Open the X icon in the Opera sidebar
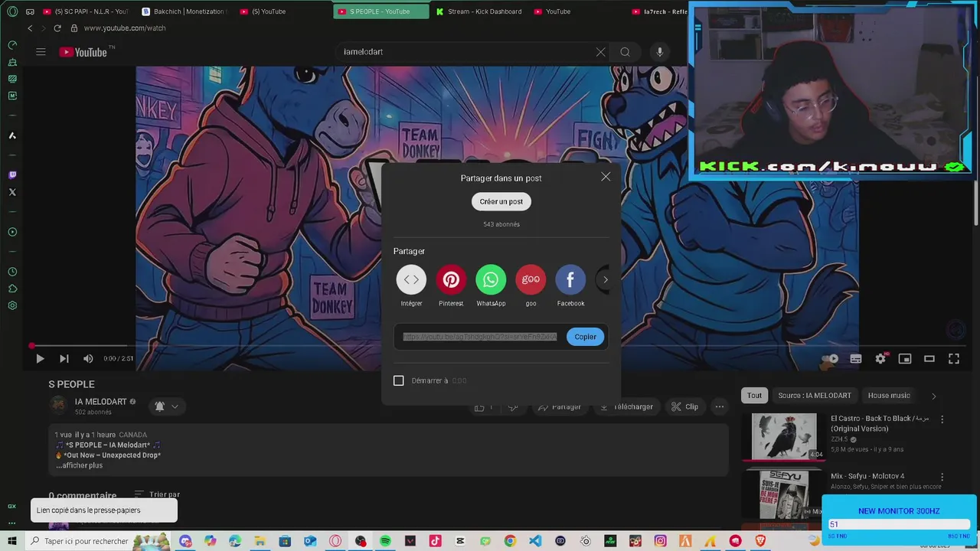Image resolution: width=980 pixels, height=551 pixels. pyautogui.click(x=12, y=192)
